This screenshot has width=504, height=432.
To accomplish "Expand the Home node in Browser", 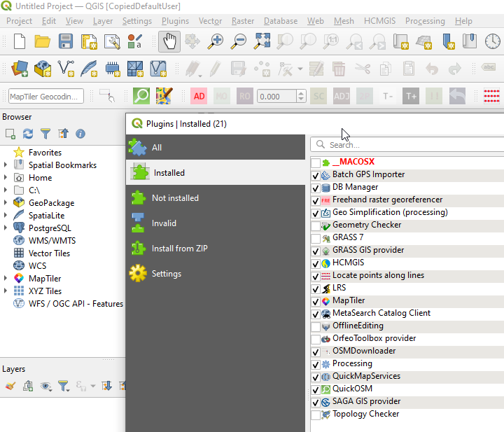I will click(6, 177).
